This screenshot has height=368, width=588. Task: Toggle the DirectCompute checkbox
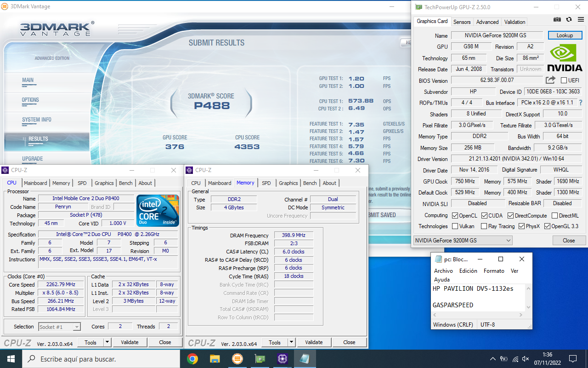pyautogui.click(x=510, y=215)
